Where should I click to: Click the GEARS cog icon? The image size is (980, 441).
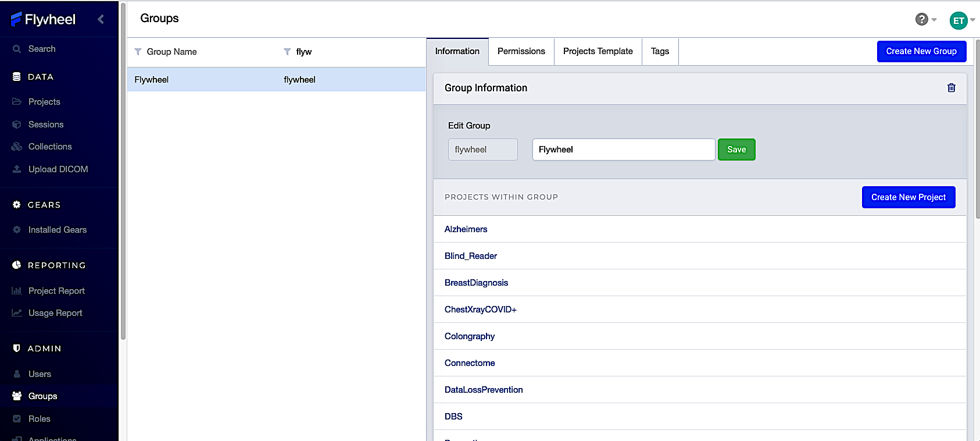[17, 205]
